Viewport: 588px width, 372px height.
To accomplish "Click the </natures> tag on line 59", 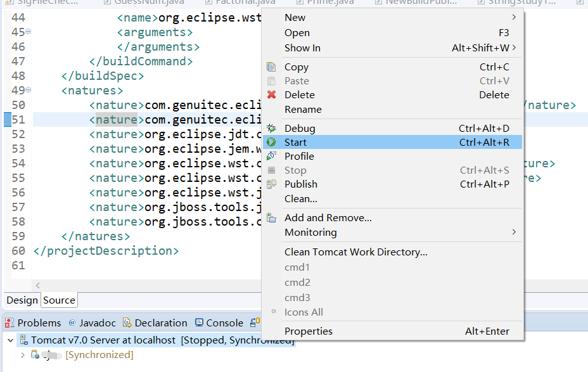I will (96, 236).
